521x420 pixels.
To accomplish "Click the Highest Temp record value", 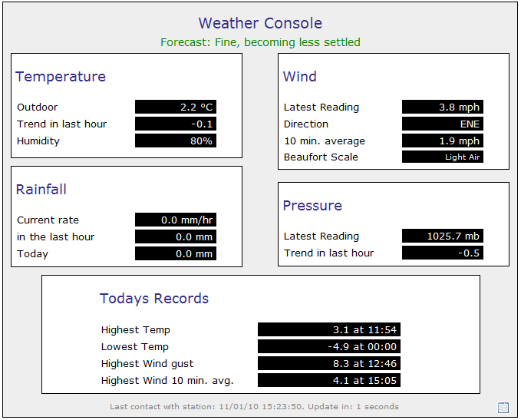I will click(329, 329).
